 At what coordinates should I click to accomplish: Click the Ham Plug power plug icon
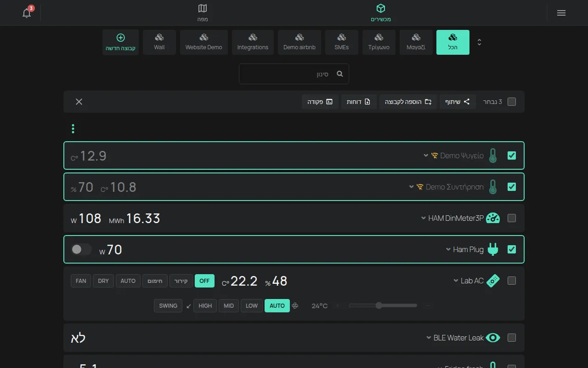click(x=493, y=249)
